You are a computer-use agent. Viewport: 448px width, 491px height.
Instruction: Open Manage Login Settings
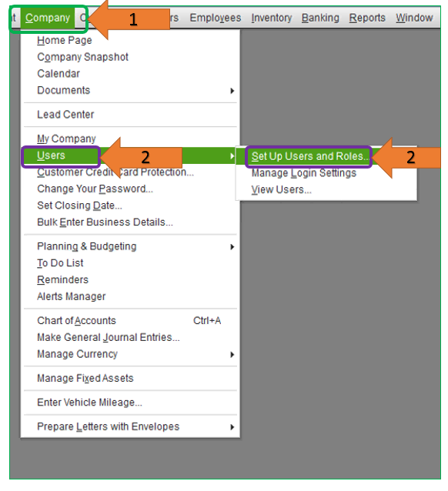304,173
